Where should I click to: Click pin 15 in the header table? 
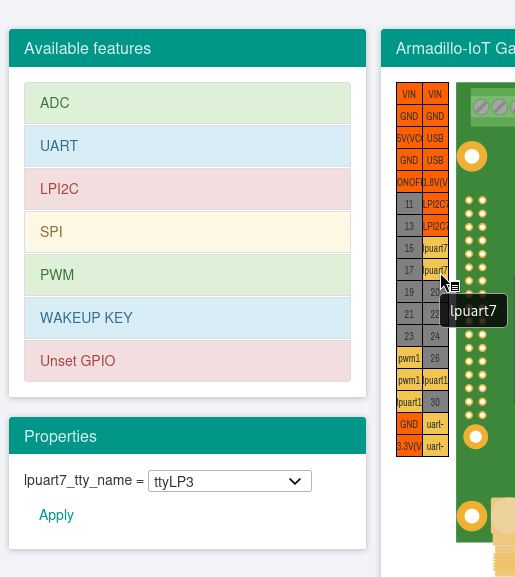(x=409, y=248)
